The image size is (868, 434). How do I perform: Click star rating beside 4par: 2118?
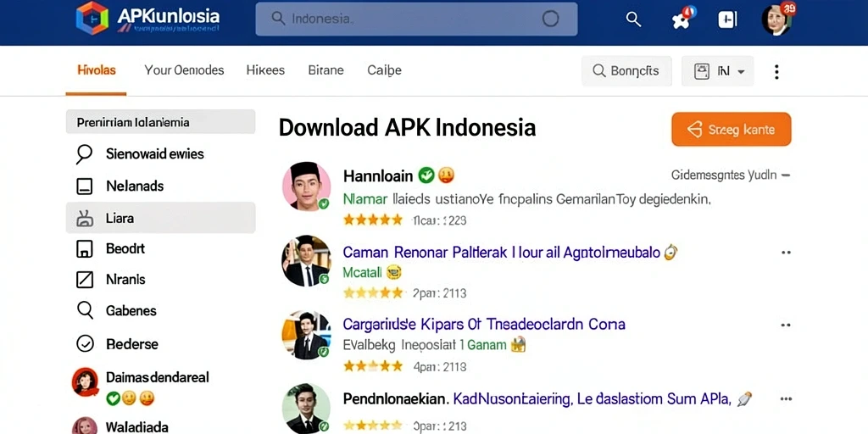[x=373, y=366]
